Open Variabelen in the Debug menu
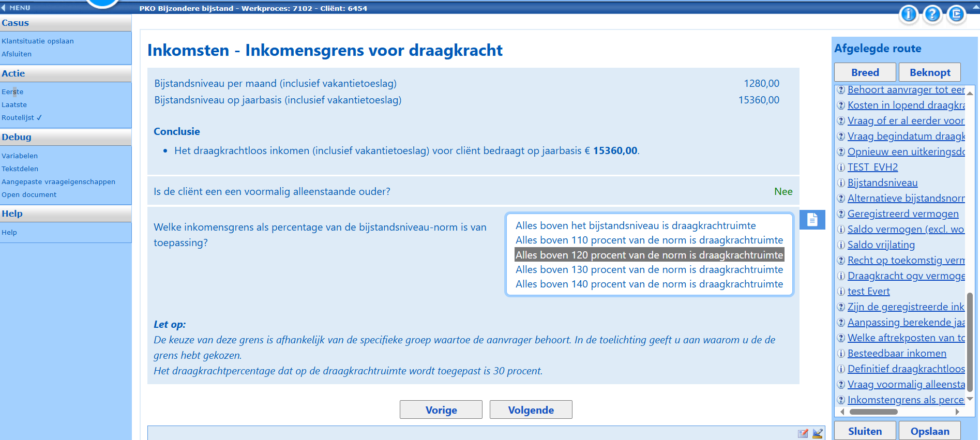980x440 pixels. click(20, 156)
